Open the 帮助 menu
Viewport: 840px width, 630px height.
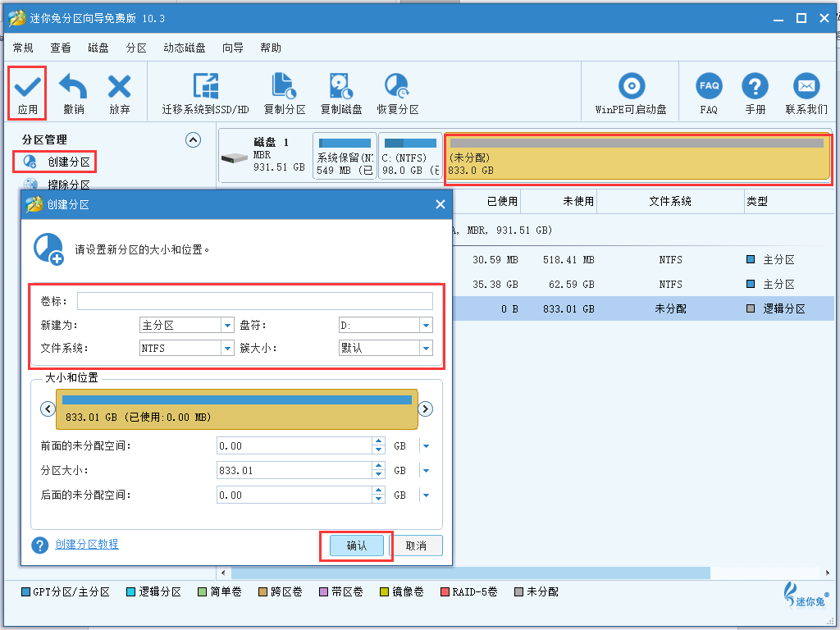click(x=271, y=48)
